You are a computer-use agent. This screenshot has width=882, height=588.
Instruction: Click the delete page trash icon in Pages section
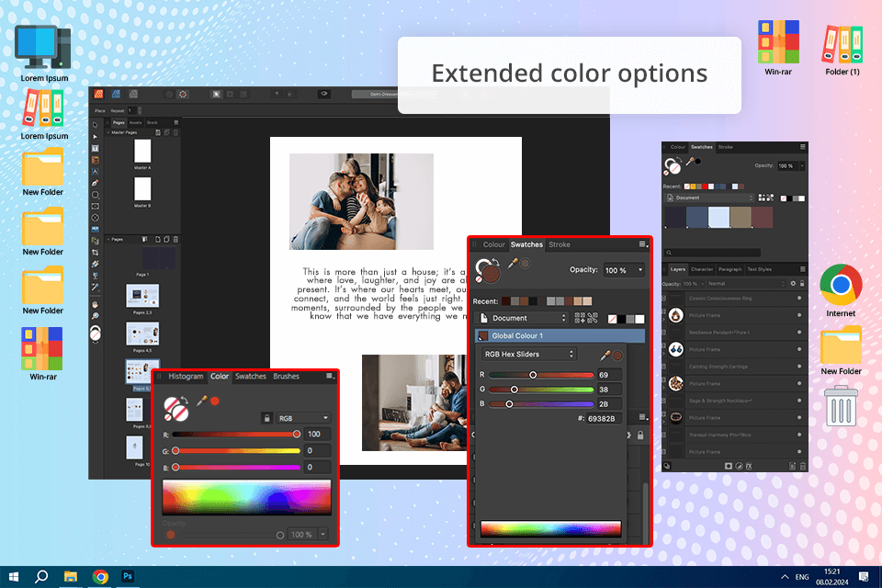point(175,239)
